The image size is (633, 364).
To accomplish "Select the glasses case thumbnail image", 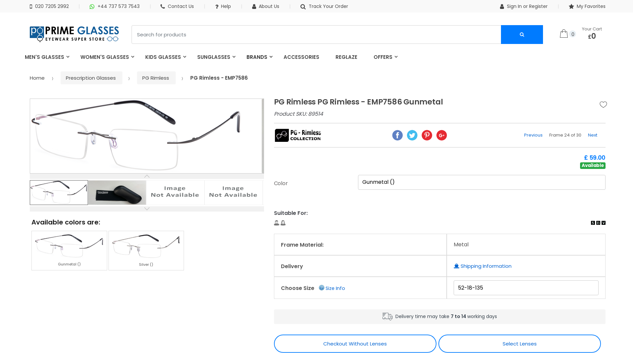I will pyautogui.click(x=117, y=192).
